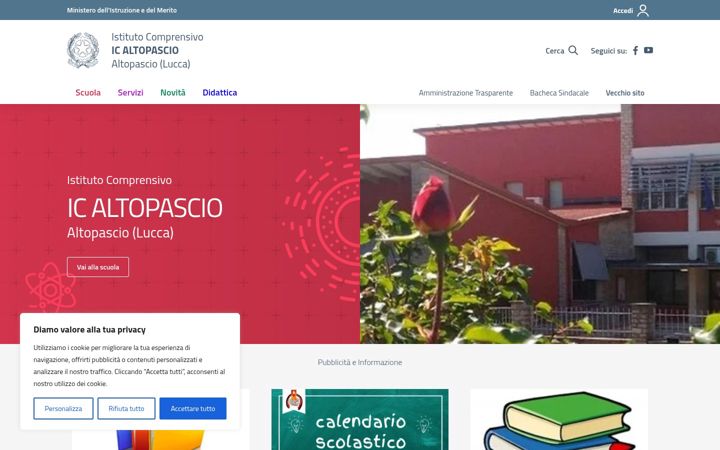720x450 pixels.
Task: Click Altopascio (Lucca) text in hero
Action: pos(120,232)
